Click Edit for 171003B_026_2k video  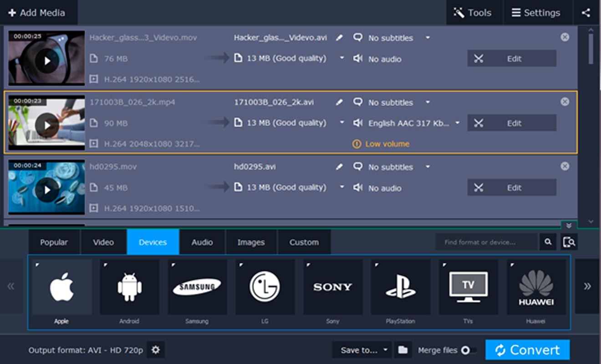tap(512, 123)
